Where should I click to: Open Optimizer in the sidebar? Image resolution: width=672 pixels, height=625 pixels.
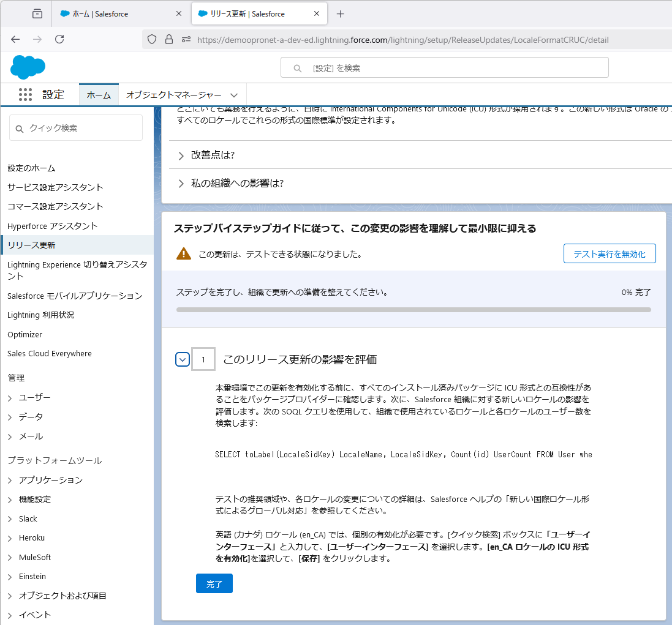pyautogui.click(x=25, y=335)
